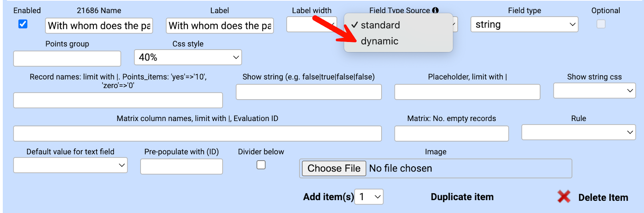644x213 pixels.
Task: Click the red X delete icon
Action: pyautogui.click(x=564, y=197)
